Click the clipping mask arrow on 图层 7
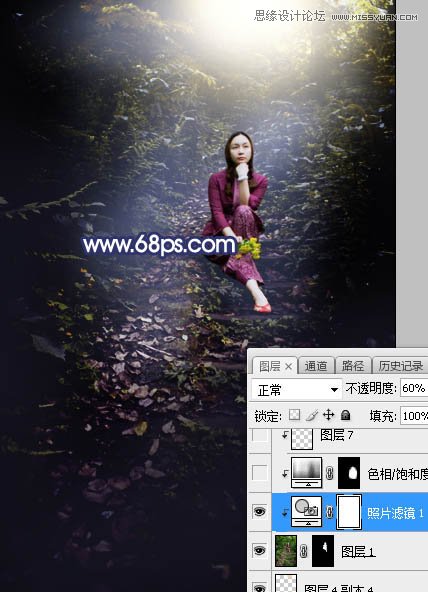The image size is (428, 592). (285, 435)
